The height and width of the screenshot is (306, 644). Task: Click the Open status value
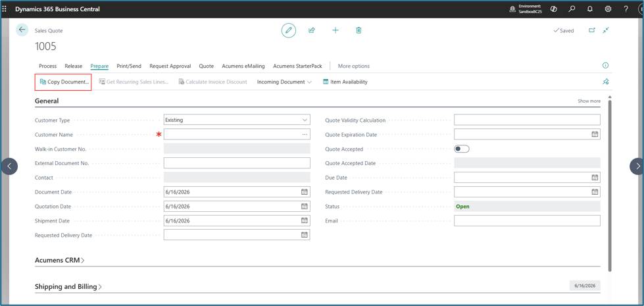pyautogui.click(x=462, y=206)
